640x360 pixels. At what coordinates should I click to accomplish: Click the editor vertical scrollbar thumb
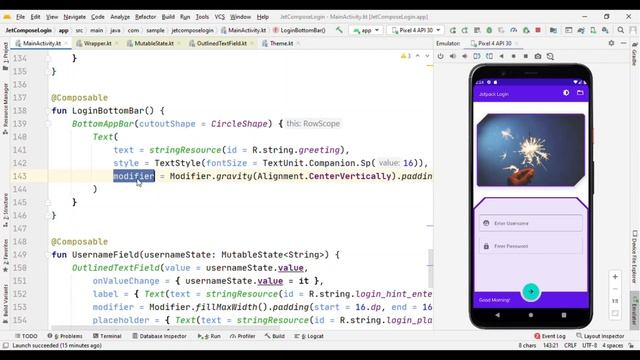coord(430,268)
